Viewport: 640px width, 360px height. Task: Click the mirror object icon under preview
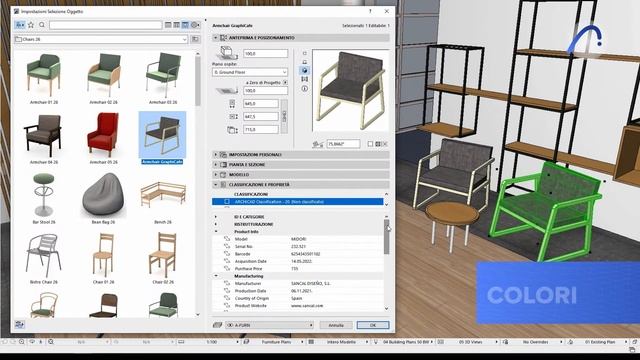tap(378, 144)
